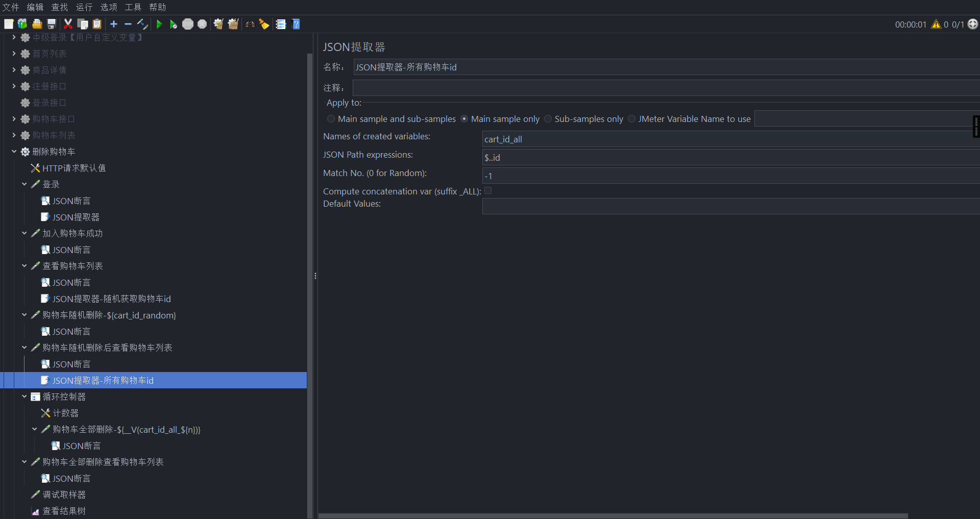Open the 文件 menu
Image resolution: width=980 pixels, height=519 pixels.
(11, 7)
